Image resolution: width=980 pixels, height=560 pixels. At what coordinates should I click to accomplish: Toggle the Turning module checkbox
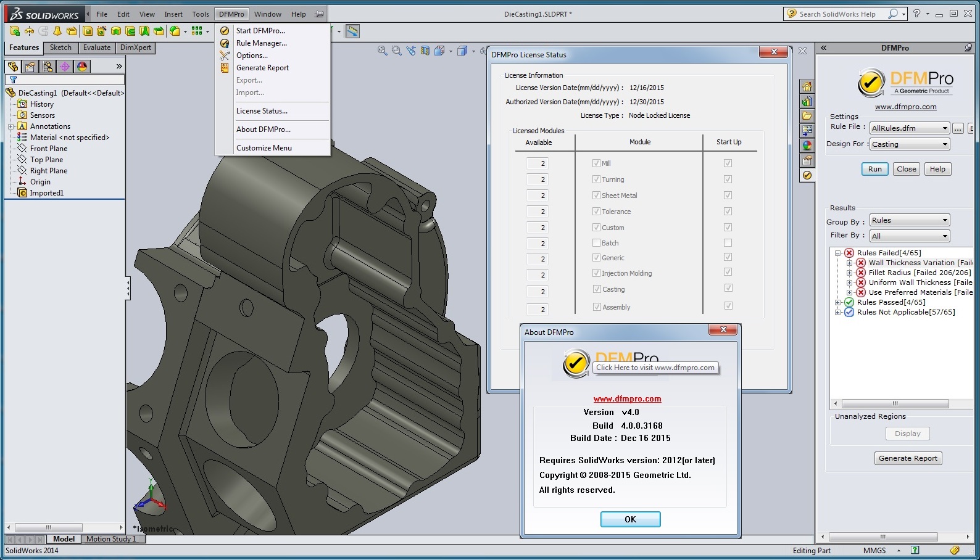(596, 179)
